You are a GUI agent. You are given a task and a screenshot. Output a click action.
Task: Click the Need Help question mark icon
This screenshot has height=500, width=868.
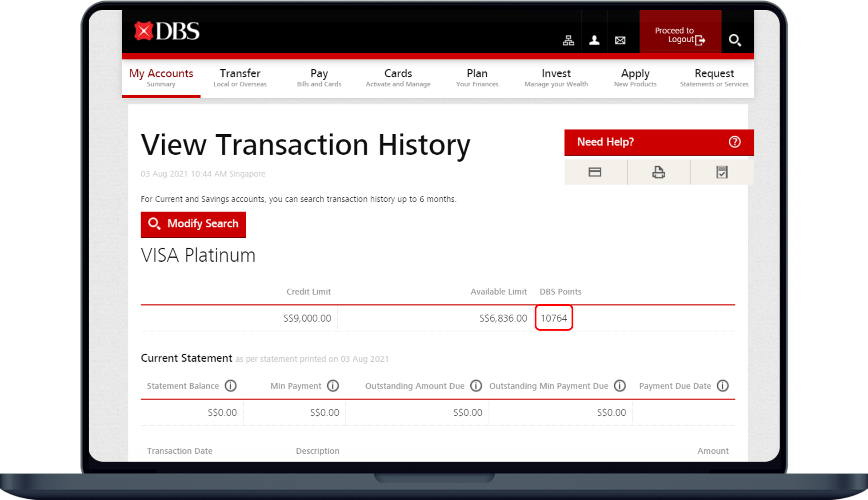(x=735, y=142)
